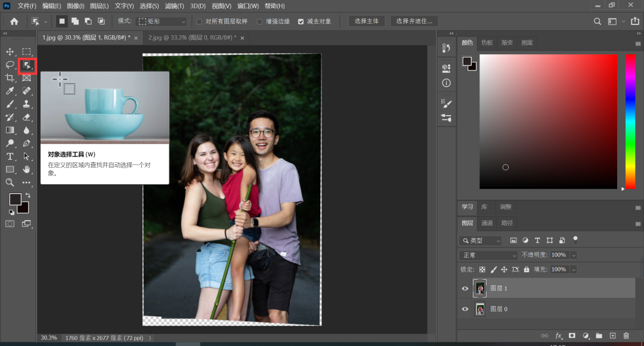Create a new layer icon
This screenshot has width=644, height=346.
point(612,336)
